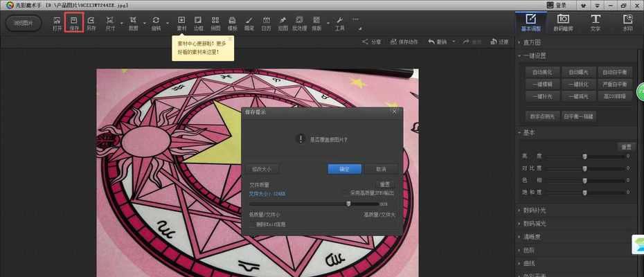Screen dimensions: 644x277
Task: Open the 拼图 (Collage) tool
Action: tap(215, 24)
